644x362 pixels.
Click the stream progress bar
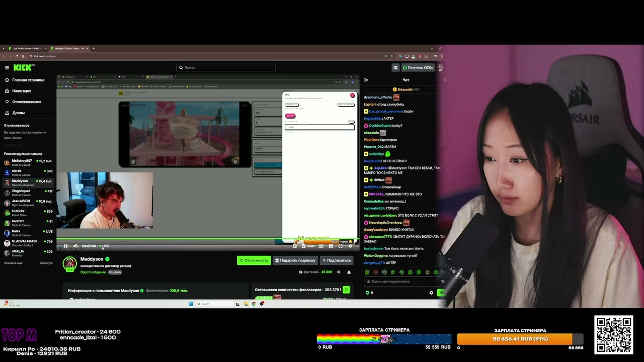208,239
